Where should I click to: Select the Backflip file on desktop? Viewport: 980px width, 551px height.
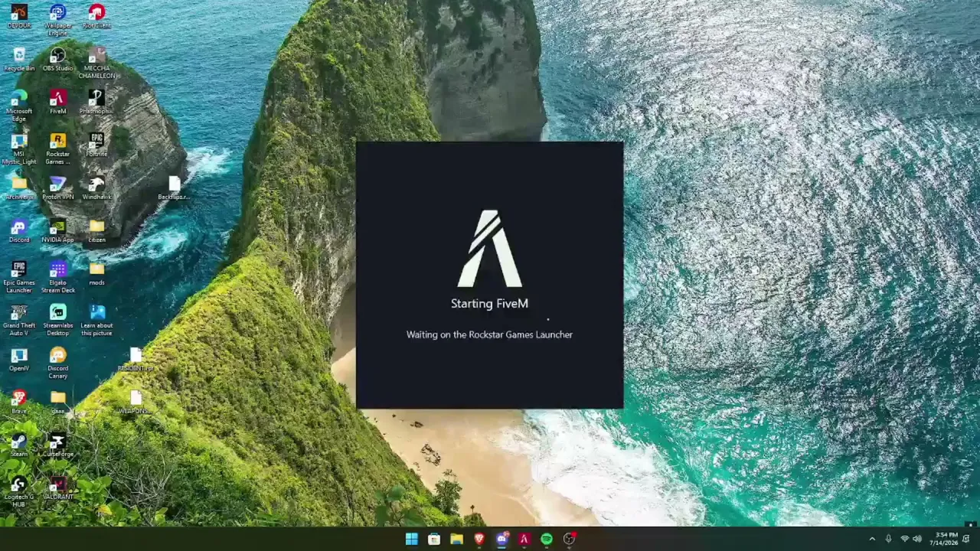click(x=175, y=187)
